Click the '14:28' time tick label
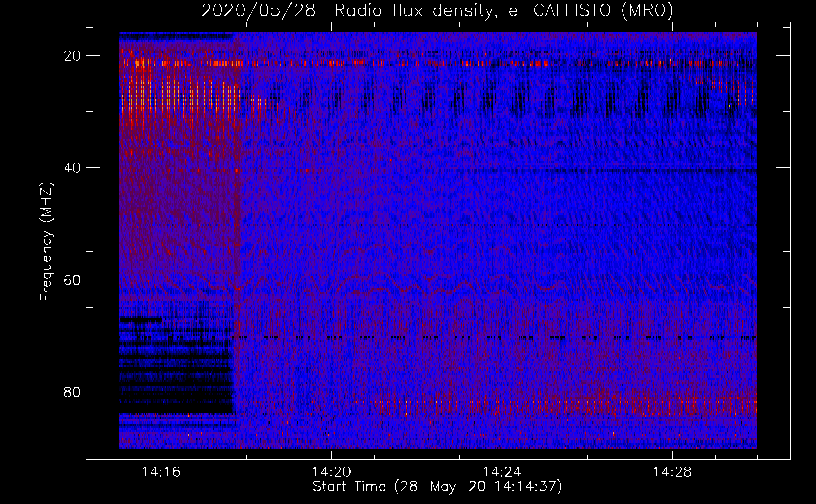816x504 pixels. point(672,472)
